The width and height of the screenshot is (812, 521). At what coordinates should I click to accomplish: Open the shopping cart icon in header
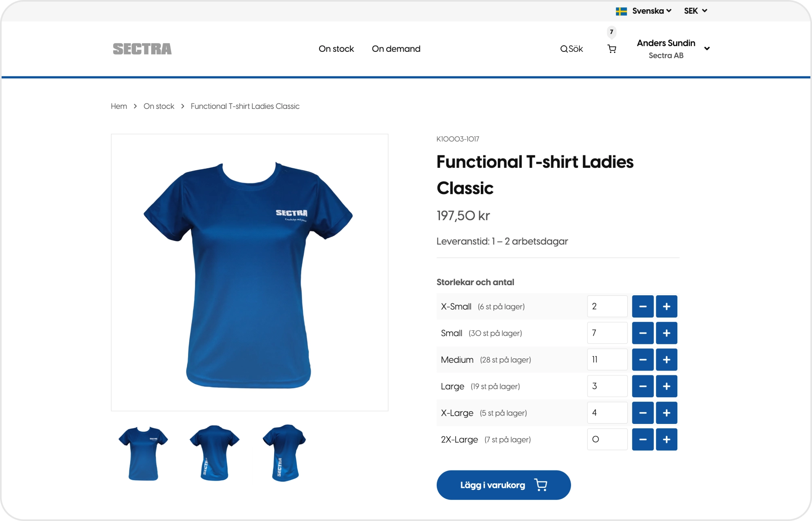point(612,49)
